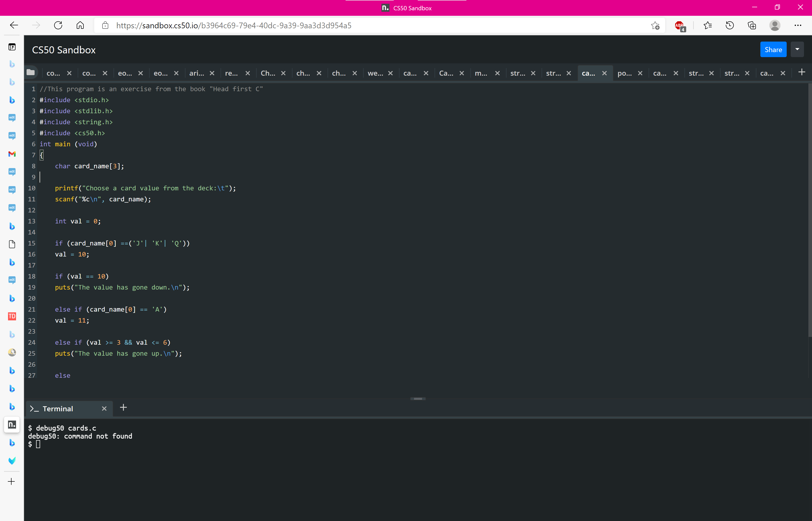This screenshot has height=521, width=812.
Task: Refresh the sandbox page
Action: (x=58, y=25)
